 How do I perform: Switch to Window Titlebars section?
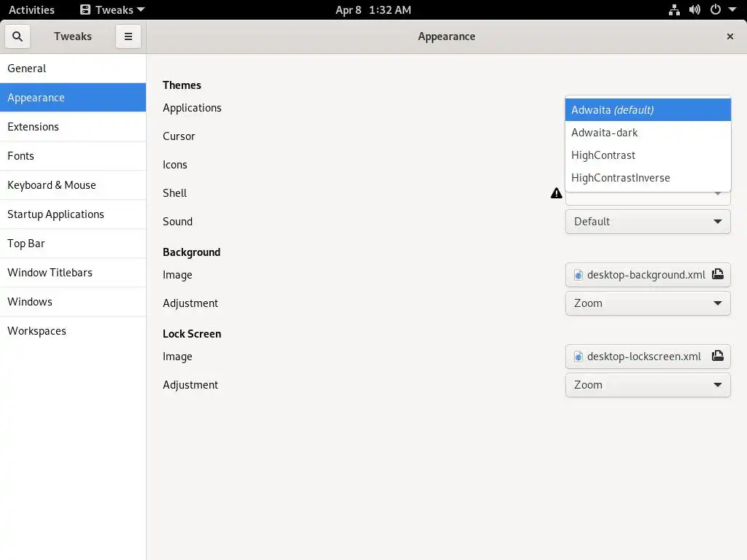tap(73, 273)
